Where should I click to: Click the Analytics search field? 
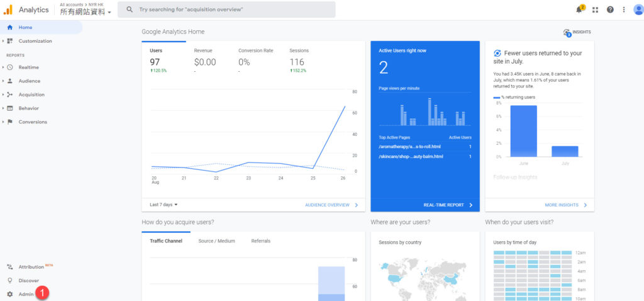tap(230, 9)
